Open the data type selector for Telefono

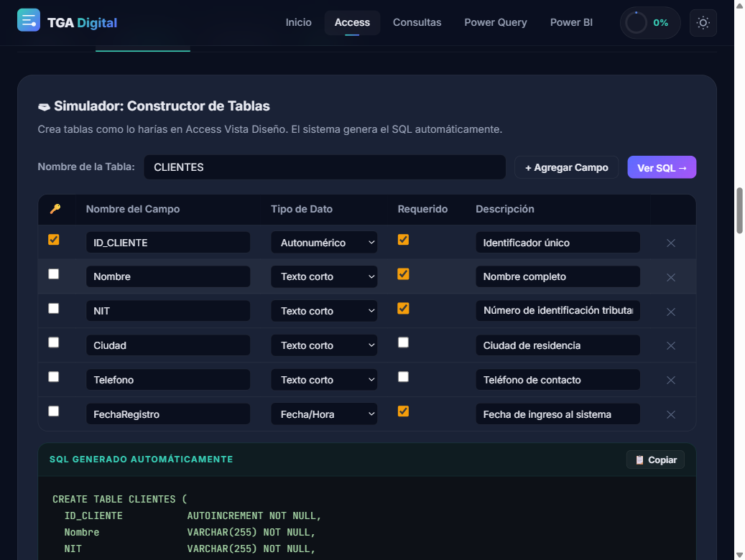pyautogui.click(x=324, y=379)
